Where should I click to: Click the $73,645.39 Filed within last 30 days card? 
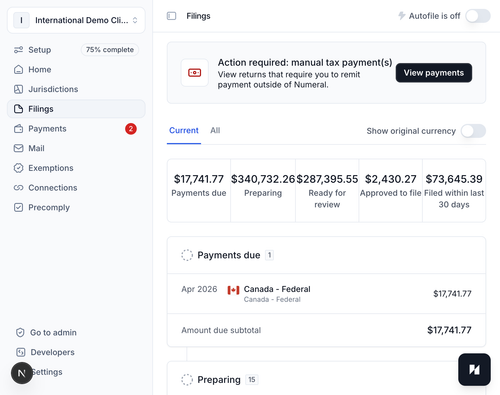tap(454, 190)
